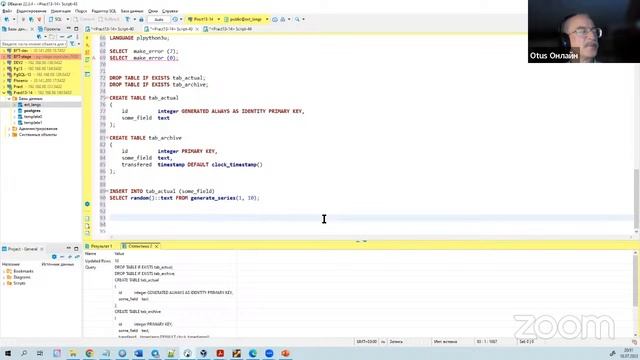Expand the Bookmarks folder
This screenshot has height=360, width=640.
(4, 271)
